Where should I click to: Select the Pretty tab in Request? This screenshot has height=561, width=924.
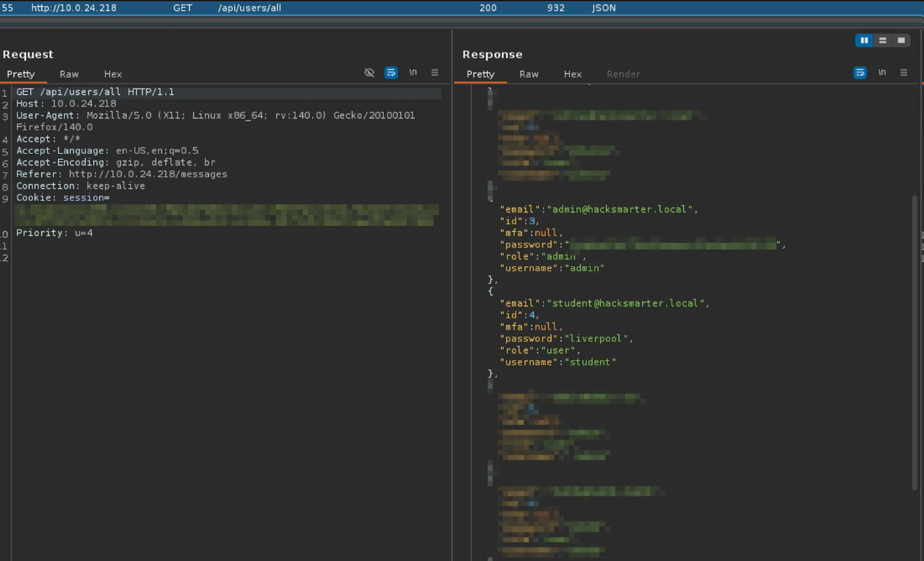21,74
